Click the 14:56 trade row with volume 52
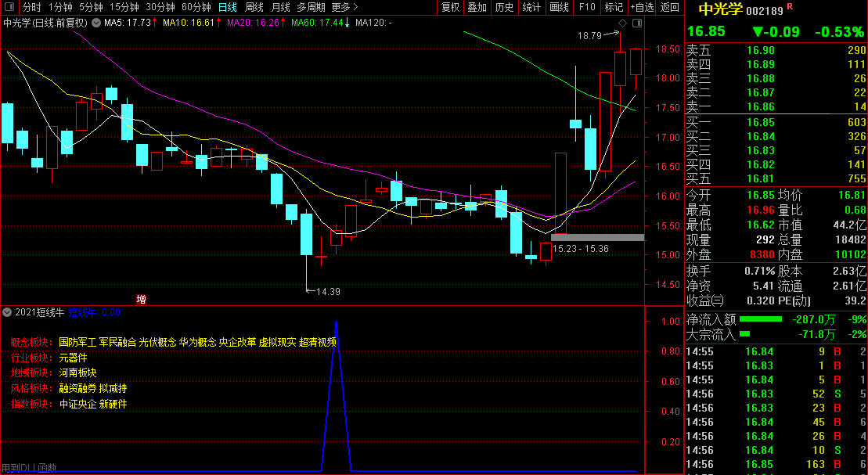 click(776, 394)
